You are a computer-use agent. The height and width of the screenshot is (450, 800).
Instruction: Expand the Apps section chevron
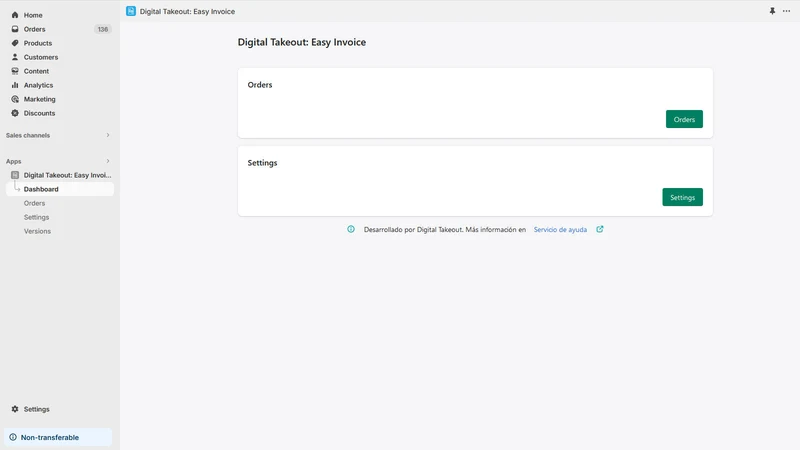coord(108,161)
